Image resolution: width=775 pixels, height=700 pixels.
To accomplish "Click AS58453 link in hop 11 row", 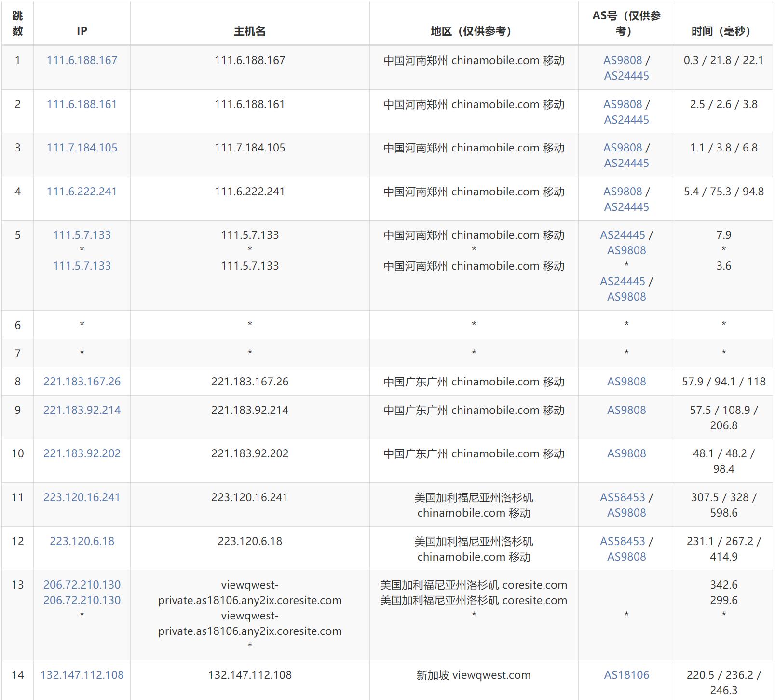I will click(623, 497).
